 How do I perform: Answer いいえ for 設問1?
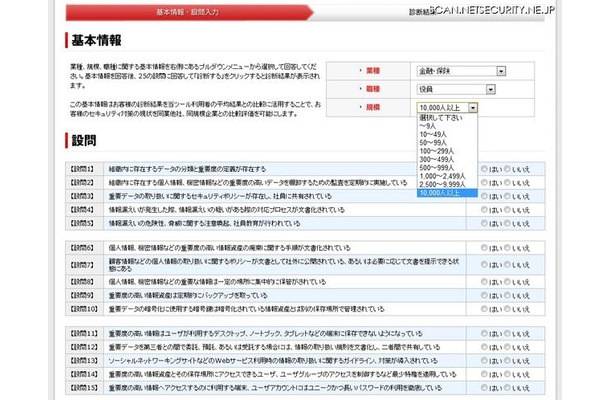click(x=507, y=169)
